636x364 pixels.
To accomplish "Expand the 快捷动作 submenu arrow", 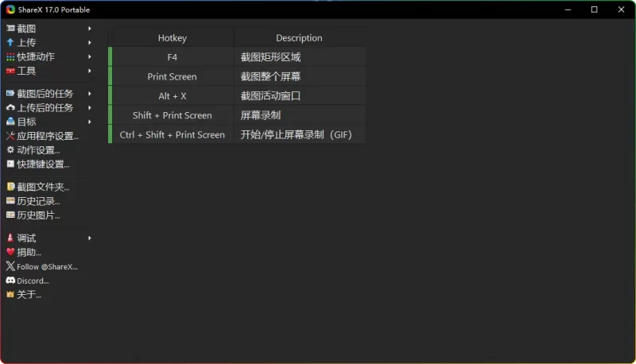I will click(90, 56).
